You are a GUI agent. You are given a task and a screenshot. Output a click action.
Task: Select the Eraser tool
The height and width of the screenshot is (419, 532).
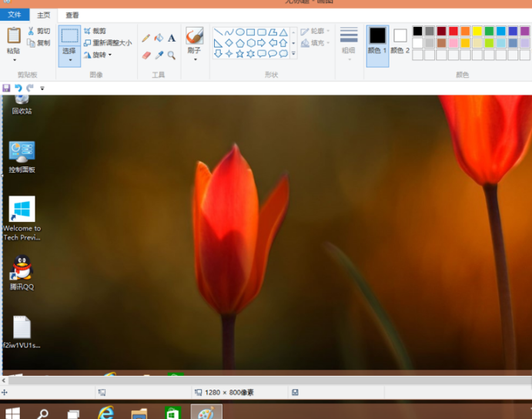tap(146, 55)
